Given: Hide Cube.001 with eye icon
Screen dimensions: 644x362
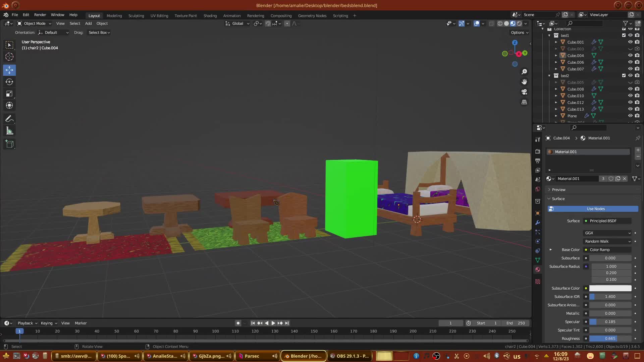Looking at the screenshot, I should [x=630, y=42].
